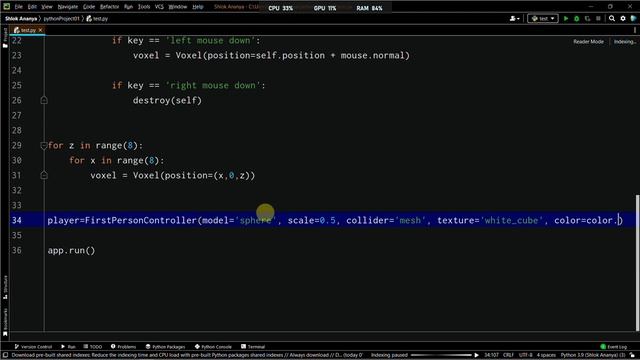The height and width of the screenshot is (360, 640).
Task: Open the Run menu in menu bar
Action: tap(128, 7)
